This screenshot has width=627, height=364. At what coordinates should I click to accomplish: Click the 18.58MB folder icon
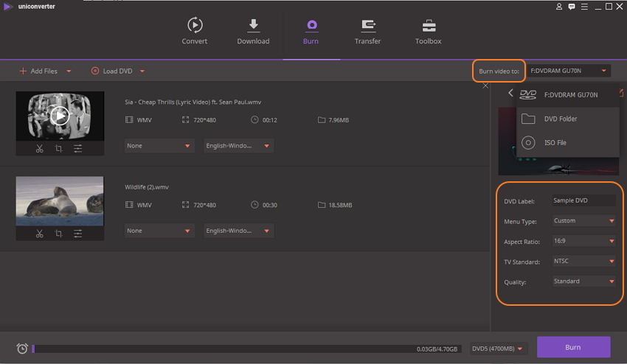(322, 205)
